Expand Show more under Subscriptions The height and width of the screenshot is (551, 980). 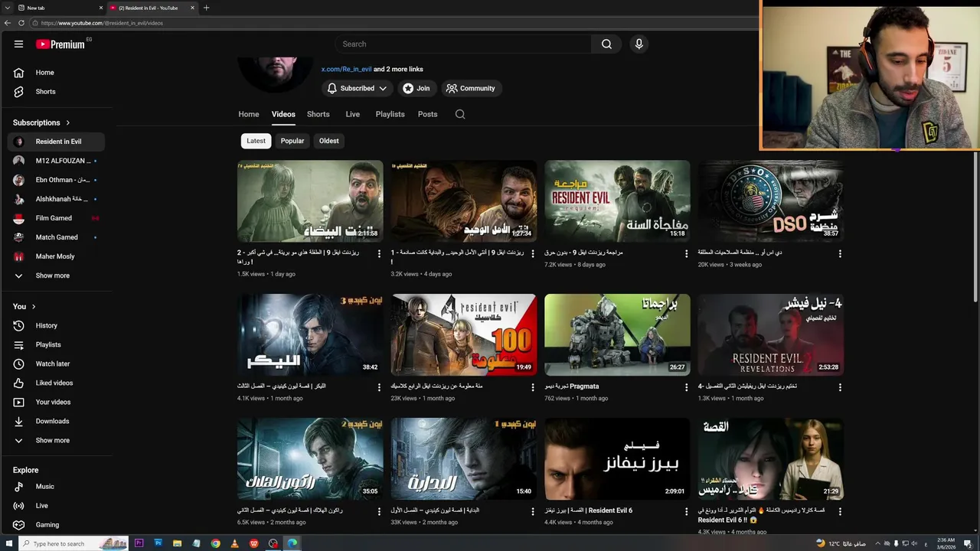coord(57,275)
